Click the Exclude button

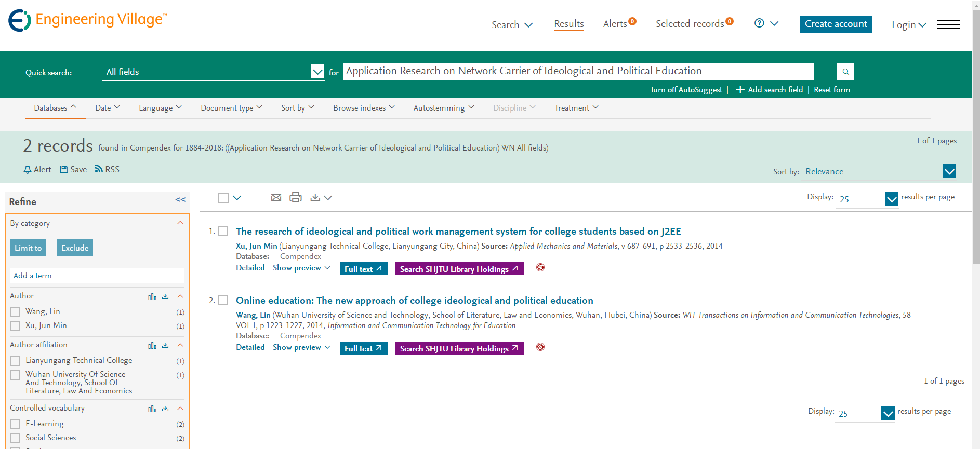pos(75,248)
